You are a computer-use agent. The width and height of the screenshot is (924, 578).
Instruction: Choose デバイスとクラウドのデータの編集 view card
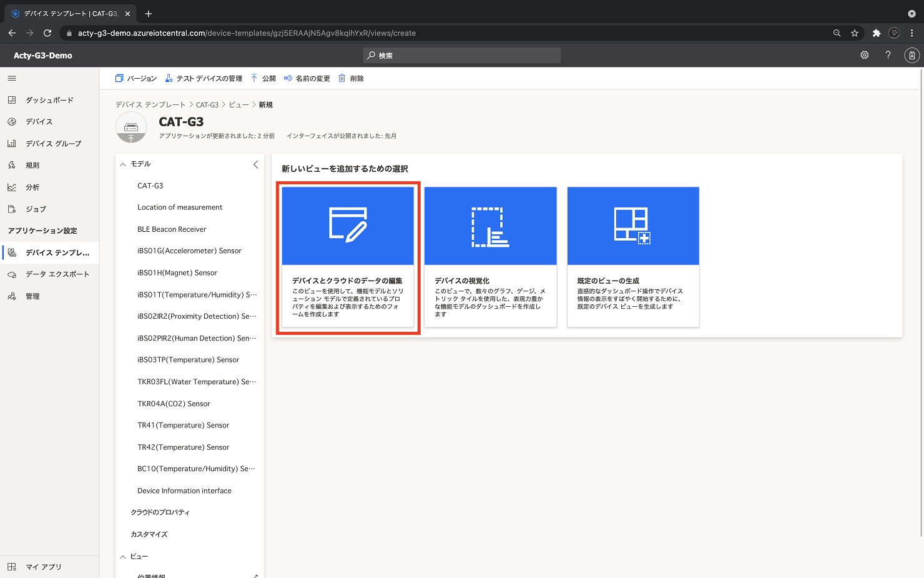point(348,257)
